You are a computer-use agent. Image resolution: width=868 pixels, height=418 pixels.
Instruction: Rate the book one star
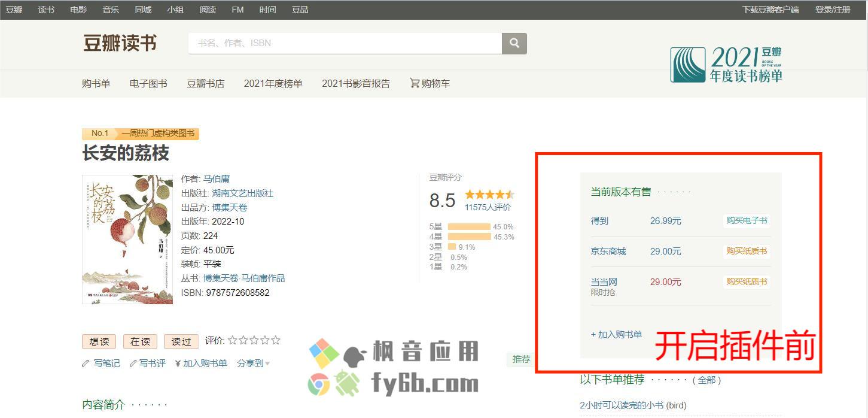coord(233,340)
